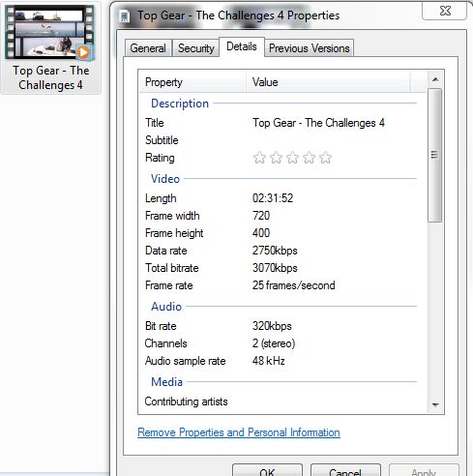Click the file label 'Top Gear - The Challenges 4'
This screenshot has height=476, width=473.
pyautogui.click(x=50, y=77)
